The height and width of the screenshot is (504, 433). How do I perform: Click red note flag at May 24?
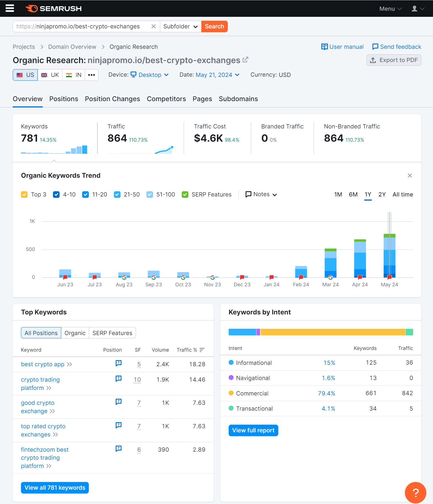[389, 277]
